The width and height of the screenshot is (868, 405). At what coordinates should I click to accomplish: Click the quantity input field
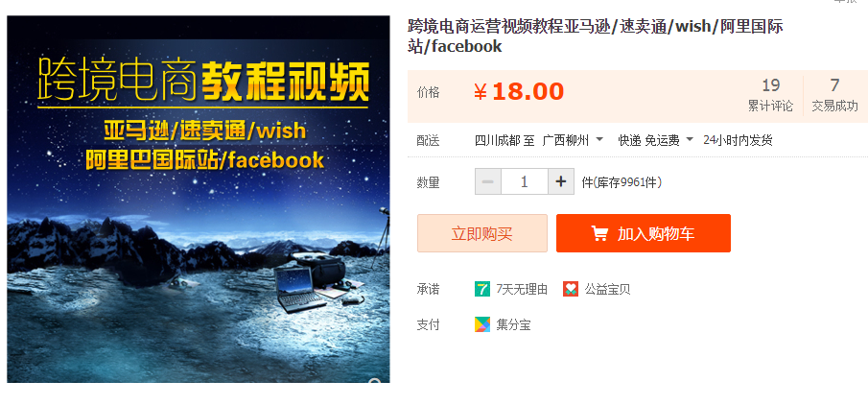pyautogui.click(x=525, y=181)
